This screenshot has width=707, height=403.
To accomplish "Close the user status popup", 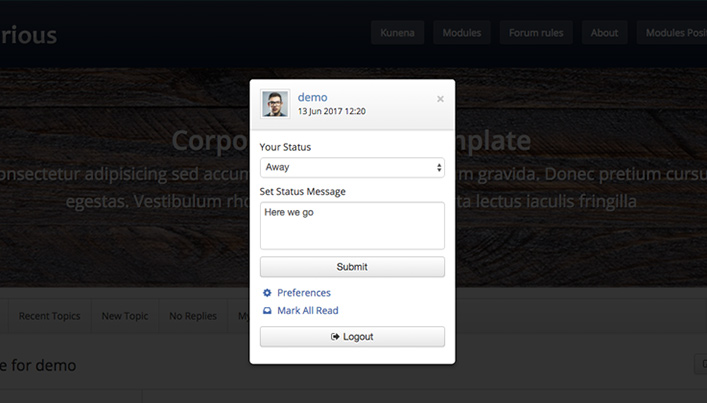I will [x=441, y=99].
